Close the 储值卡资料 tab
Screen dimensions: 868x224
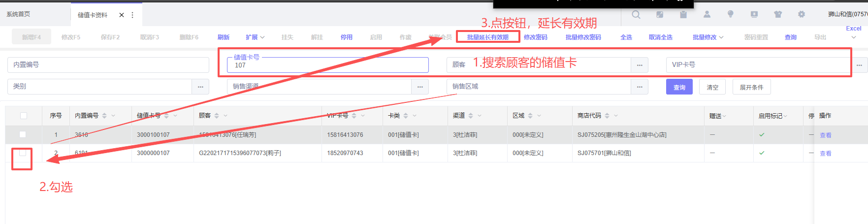122,15
